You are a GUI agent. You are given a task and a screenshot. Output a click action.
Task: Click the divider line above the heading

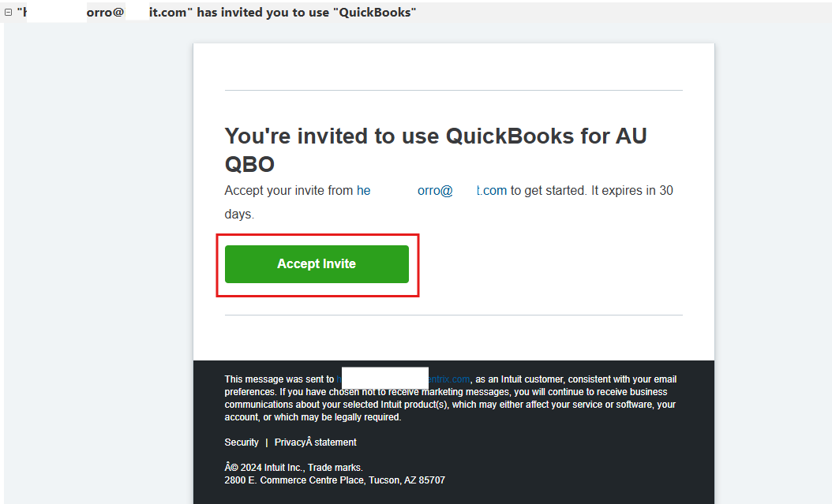tap(453, 91)
